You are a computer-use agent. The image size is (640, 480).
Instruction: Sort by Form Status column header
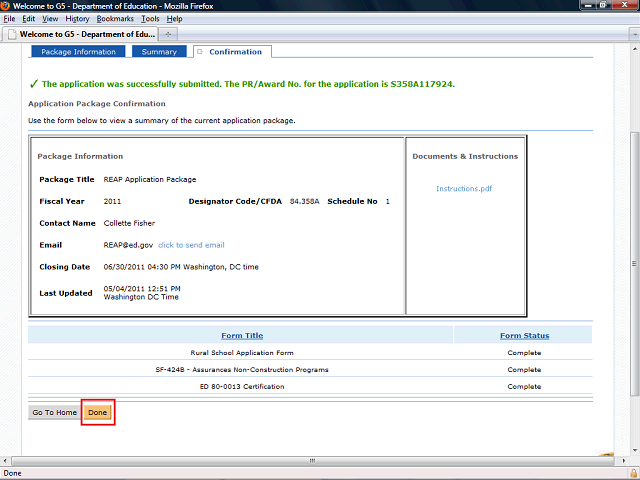pos(524,336)
